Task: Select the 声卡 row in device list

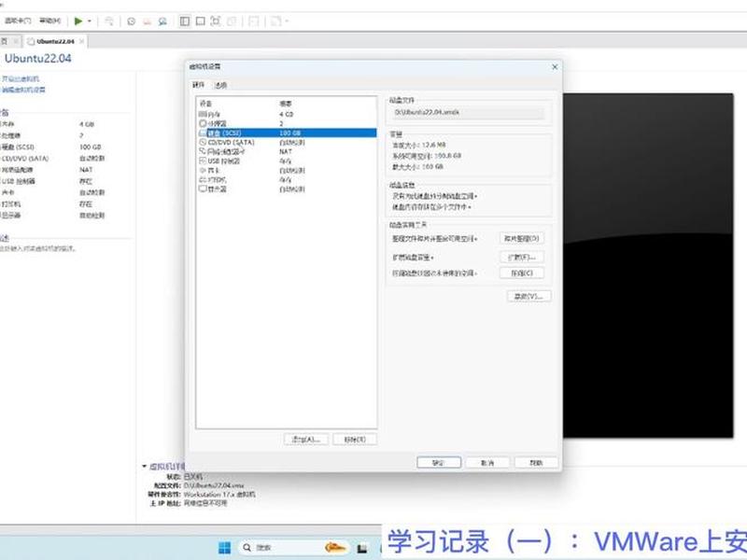Action: tap(287, 170)
